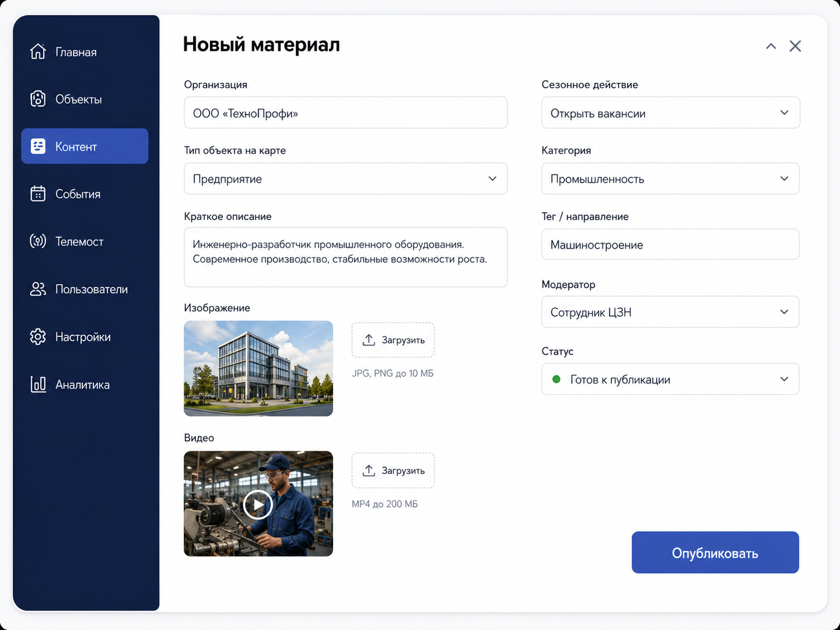Click the calendar icon beside События
Image resolution: width=840 pixels, height=630 pixels.
pos(38,194)
